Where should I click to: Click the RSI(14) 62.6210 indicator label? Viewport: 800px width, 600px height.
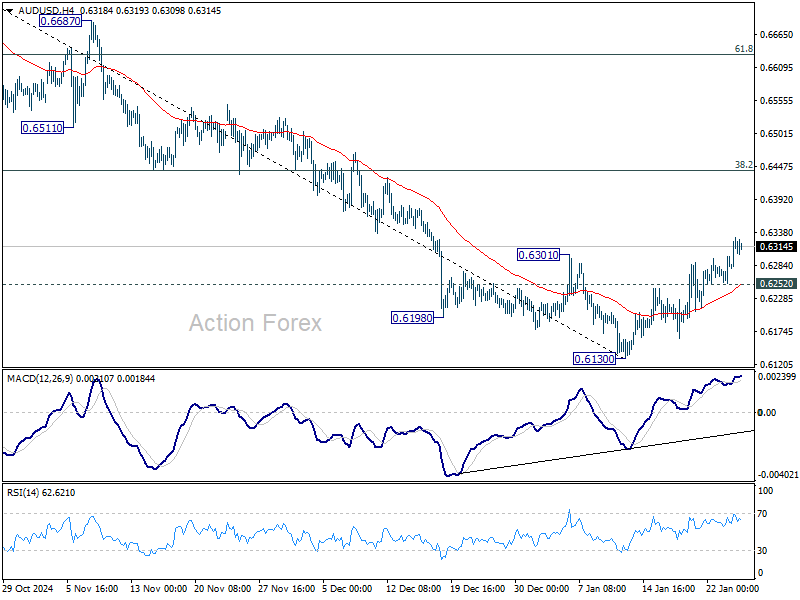pos(41,493)
